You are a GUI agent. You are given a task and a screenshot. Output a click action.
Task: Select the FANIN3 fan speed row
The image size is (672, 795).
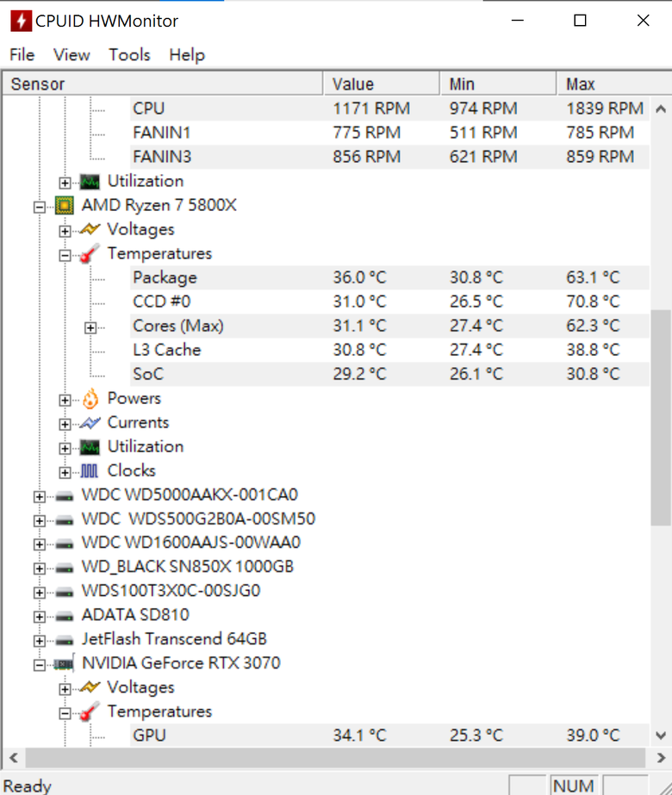(389, 157)
